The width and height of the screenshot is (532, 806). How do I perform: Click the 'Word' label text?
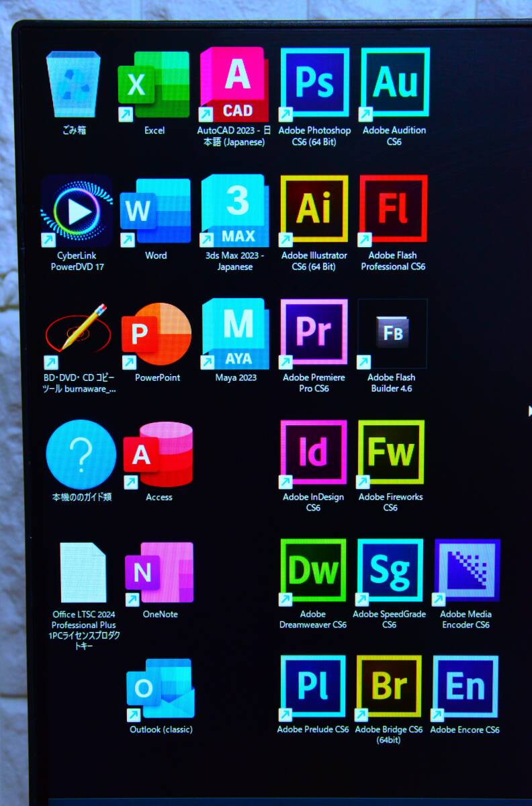point(156,255)
